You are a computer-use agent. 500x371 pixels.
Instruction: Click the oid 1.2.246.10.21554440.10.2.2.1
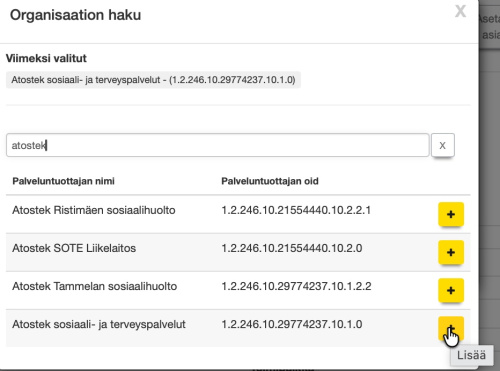pyautogui.click(x=296, y=210)
